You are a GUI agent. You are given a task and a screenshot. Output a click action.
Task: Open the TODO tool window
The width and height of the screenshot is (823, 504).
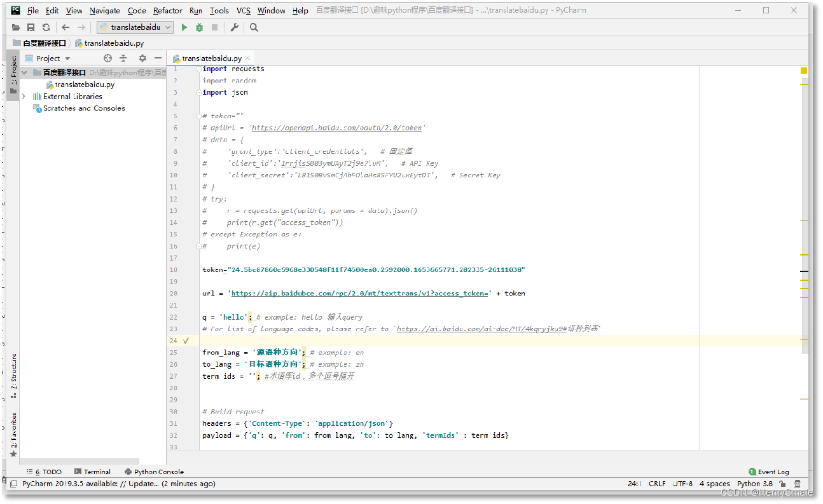tap(45, 472)
